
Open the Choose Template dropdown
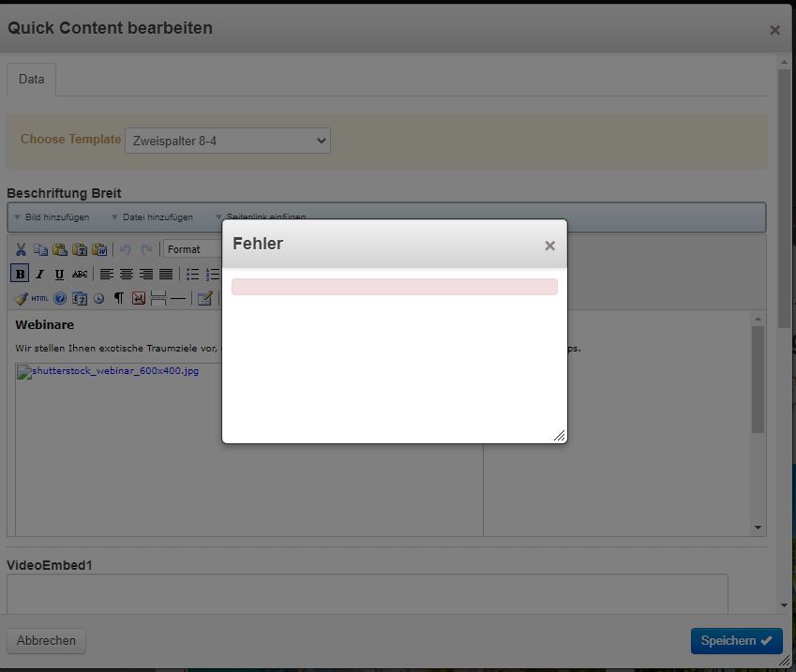tap(227, 142)
